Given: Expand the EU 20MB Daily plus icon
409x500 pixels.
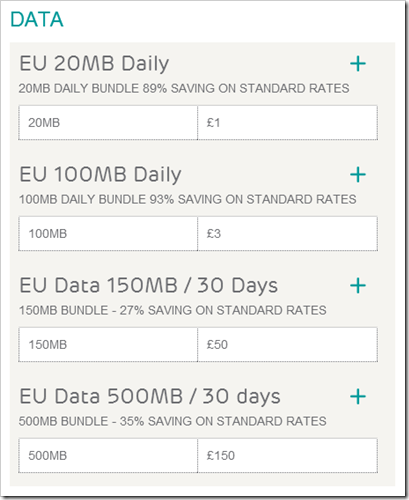Looking at the screenshot, I should coord(358,64).
